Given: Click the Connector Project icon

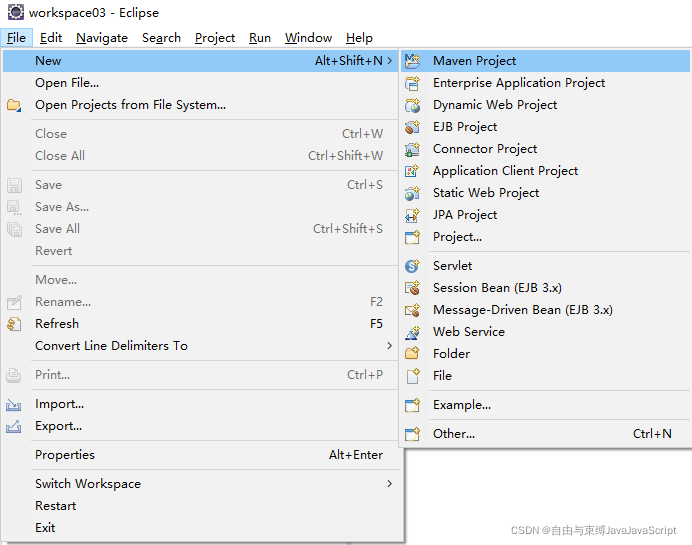Looking at the screenshot, I should (x=412, y=149).
